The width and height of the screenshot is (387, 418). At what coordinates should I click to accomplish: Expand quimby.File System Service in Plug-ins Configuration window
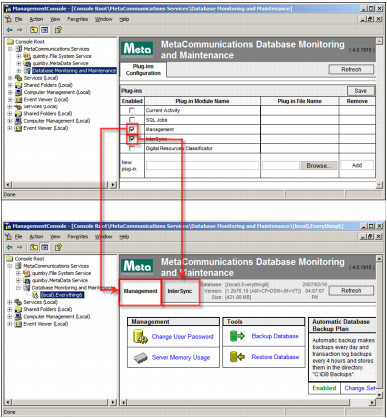tap(19, 56)
